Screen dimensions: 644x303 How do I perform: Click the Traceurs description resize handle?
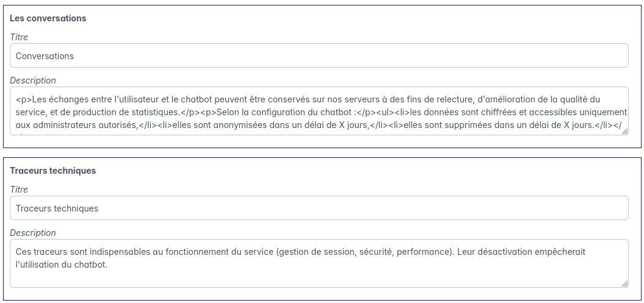[624, 283]
